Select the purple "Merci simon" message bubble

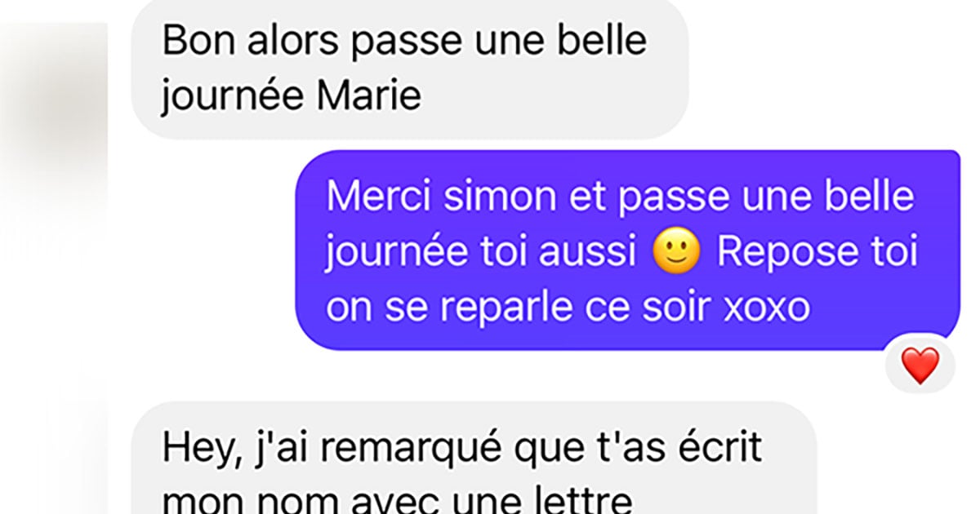click(x=627, y=250)
